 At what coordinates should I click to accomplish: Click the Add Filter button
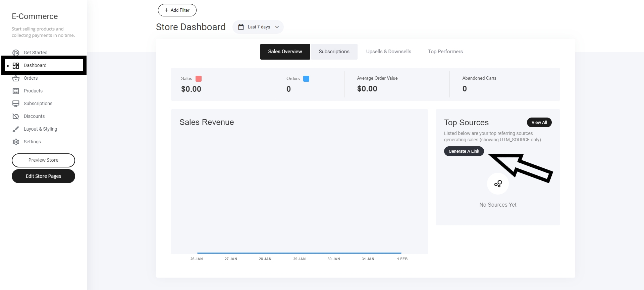pyautogui.click(x=177, y=10)
